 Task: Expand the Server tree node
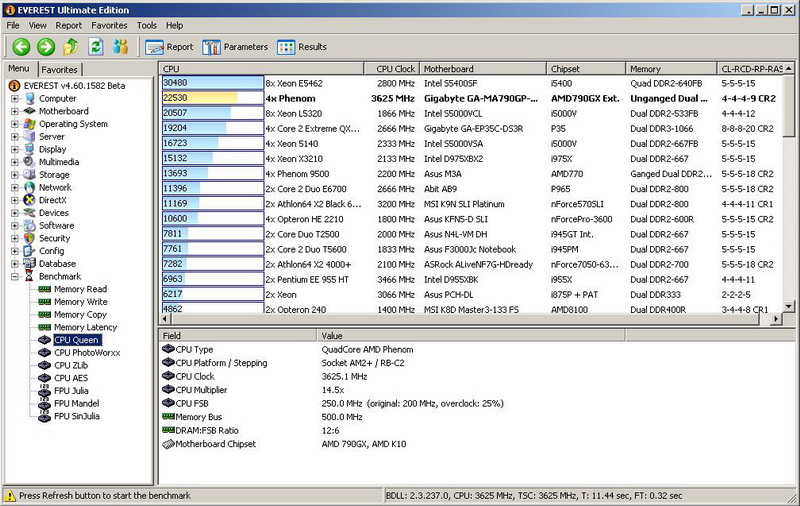15,137
